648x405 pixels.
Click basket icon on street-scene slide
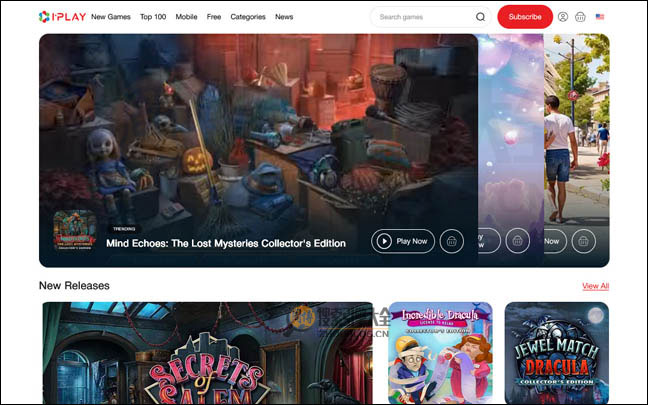[x=584, y=241]
